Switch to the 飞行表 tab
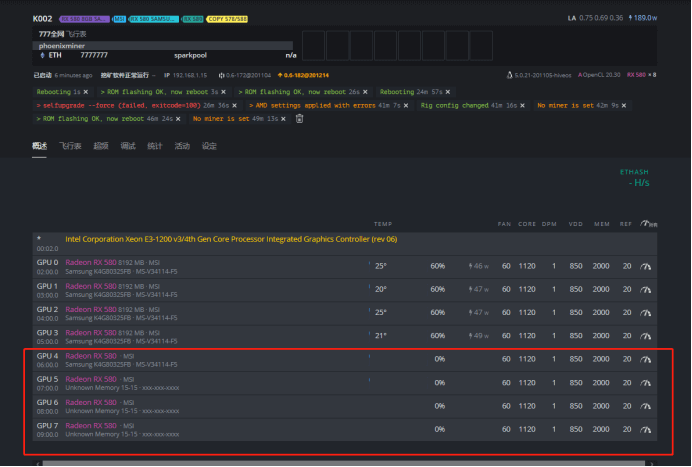Image resolution: width=692 pixels, height=467 pixels. click(70, 146)
